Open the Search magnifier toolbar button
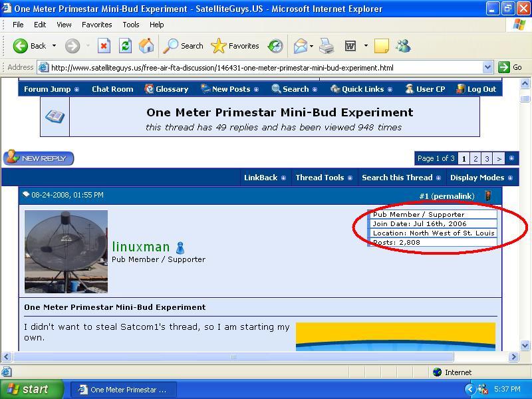The height and width of the screenshot is (399, 532). [x=184, y=46]
